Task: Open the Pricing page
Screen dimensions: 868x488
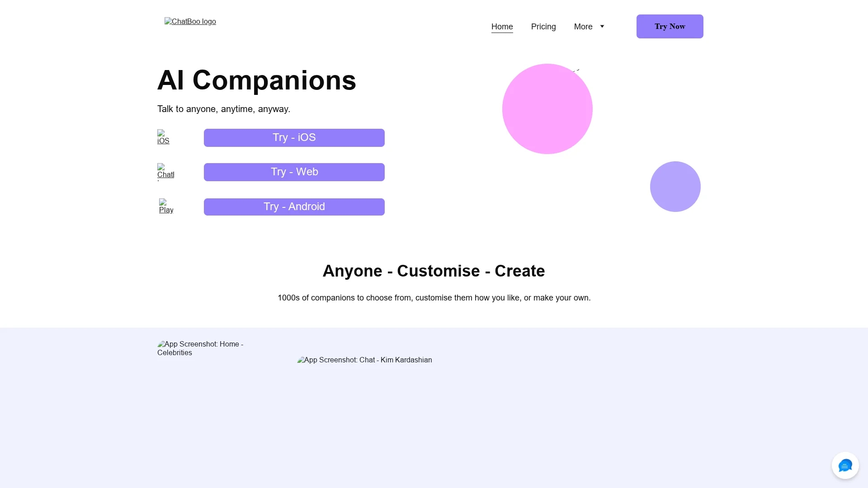Action: point(543,27)
